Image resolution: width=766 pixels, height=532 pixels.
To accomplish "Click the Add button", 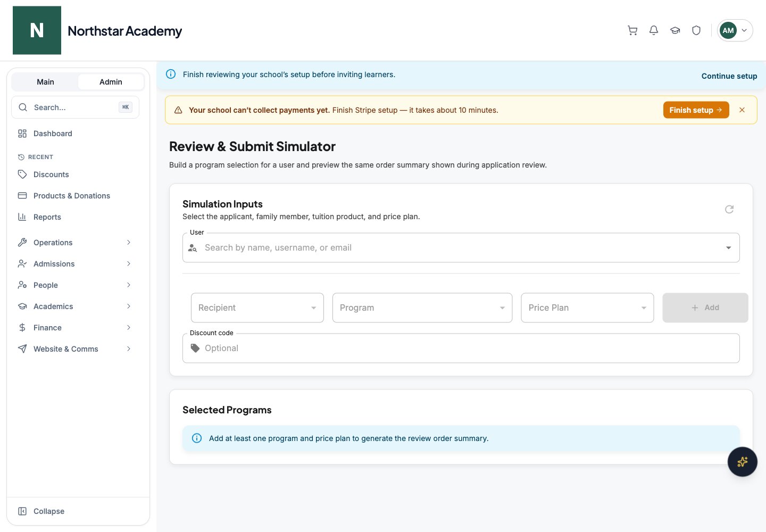I will (x=705, y=308).
